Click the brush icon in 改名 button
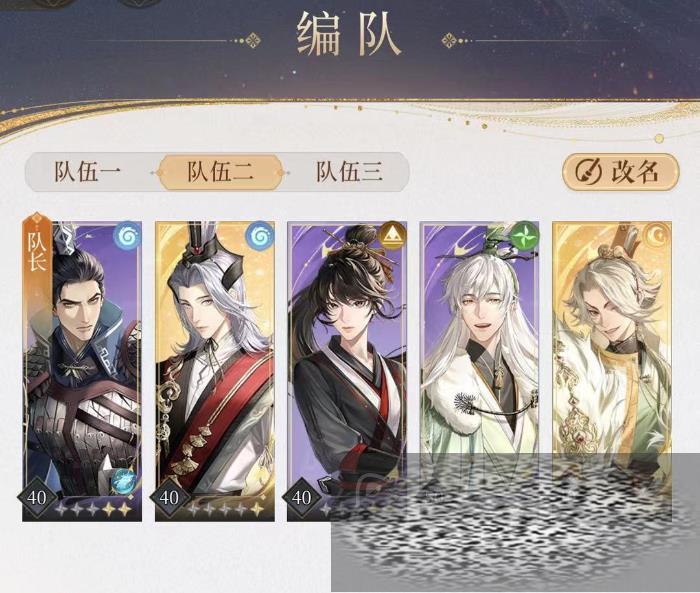Screen dimensions: 700x593 tap(587, 172)
